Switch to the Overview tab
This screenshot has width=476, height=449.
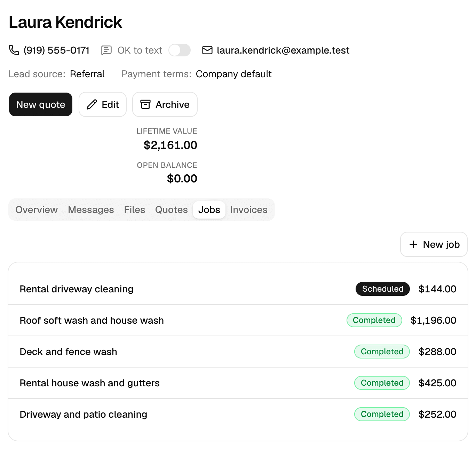point(37,210)
